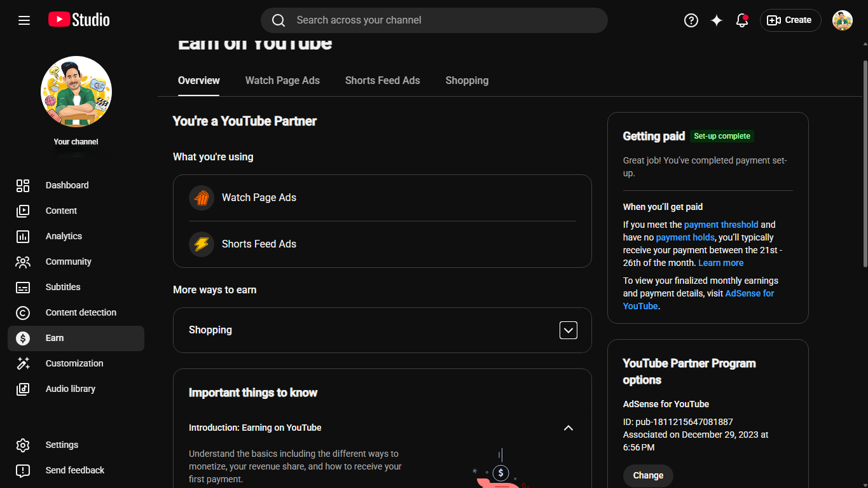Click the YouTube Studio logo
The width and height of the screenshot is (868, 488).
pos(79,20)
